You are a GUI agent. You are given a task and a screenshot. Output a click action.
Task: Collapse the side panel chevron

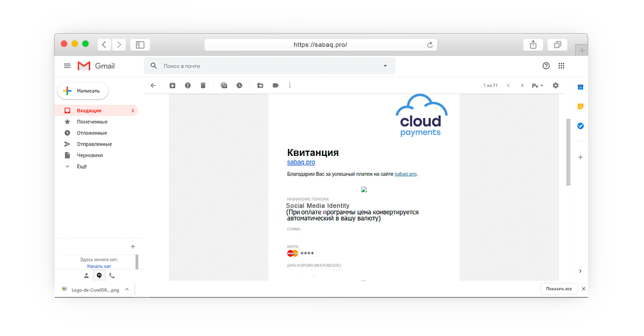580,271
